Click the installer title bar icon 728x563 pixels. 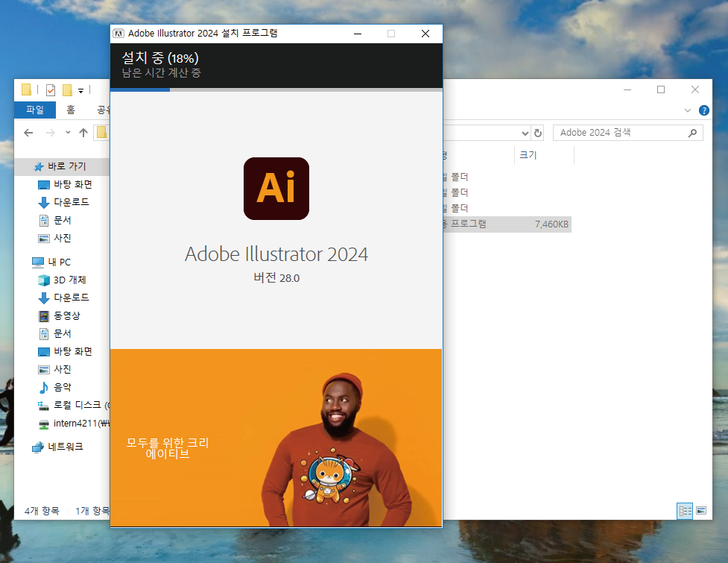pyautogui.click(x=119, y=34)
